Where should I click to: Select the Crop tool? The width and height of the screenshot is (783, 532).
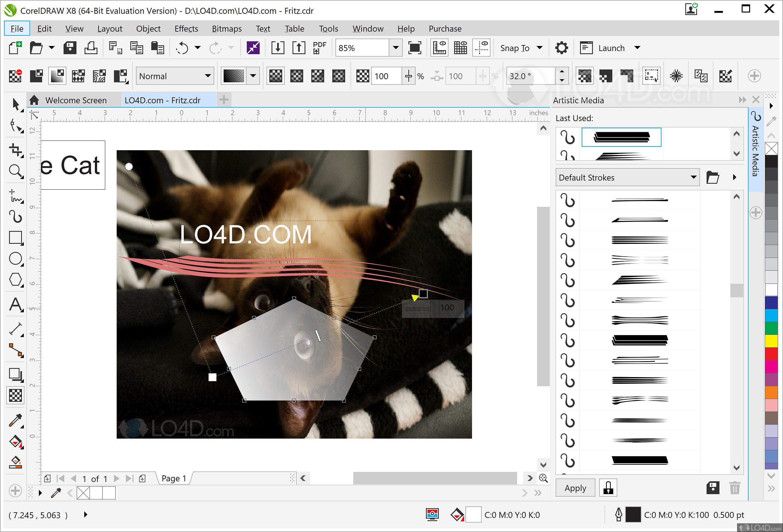point(15,150)
